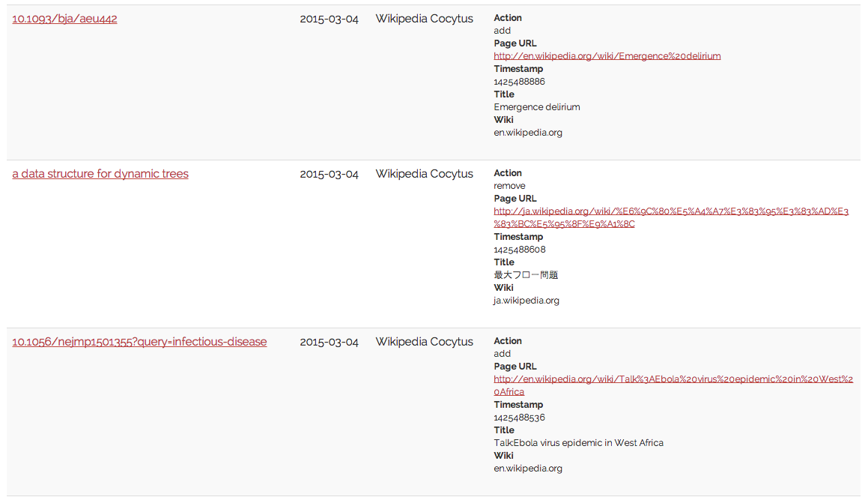Click Wikipedia Cocytus in the bja/aeu442 row

424,19
